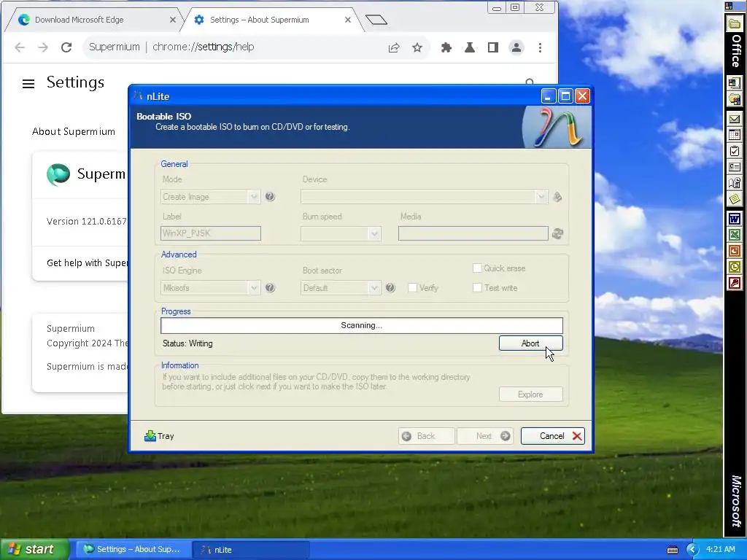The width and height of the screenshot is (747, 560).
Task: Click New Appointment calendar icon in Office bar
Action: pos(734,135)
